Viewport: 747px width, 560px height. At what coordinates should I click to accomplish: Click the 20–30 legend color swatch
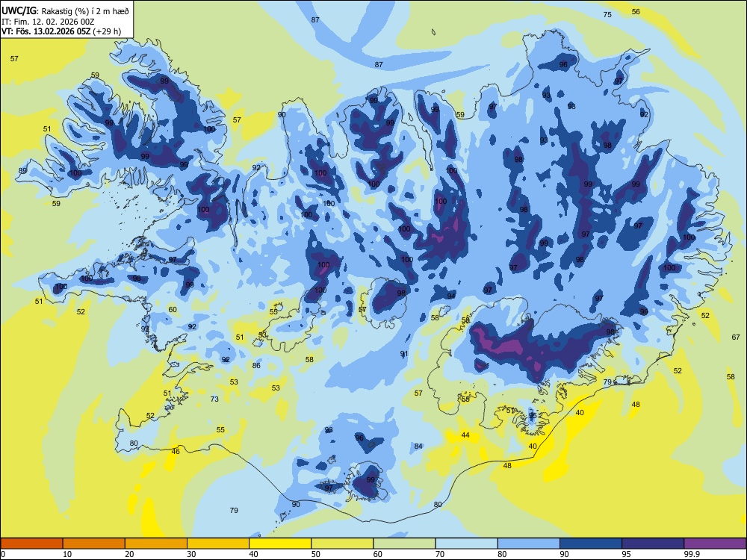[x=156, y=544]
